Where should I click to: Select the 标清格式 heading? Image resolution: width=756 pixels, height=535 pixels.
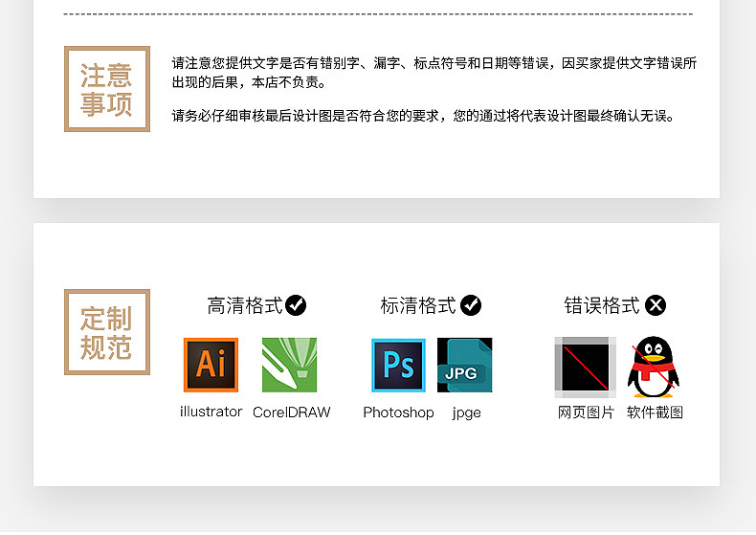(x=418, y=305)
